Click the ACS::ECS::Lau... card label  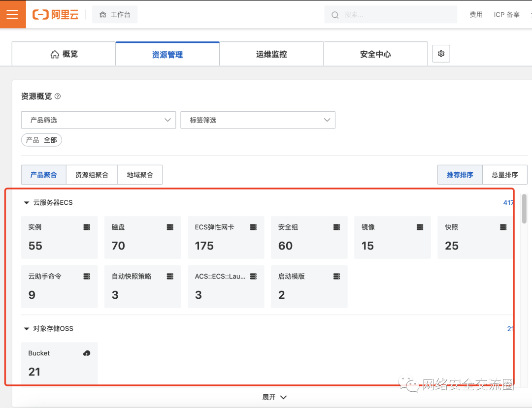220,277
